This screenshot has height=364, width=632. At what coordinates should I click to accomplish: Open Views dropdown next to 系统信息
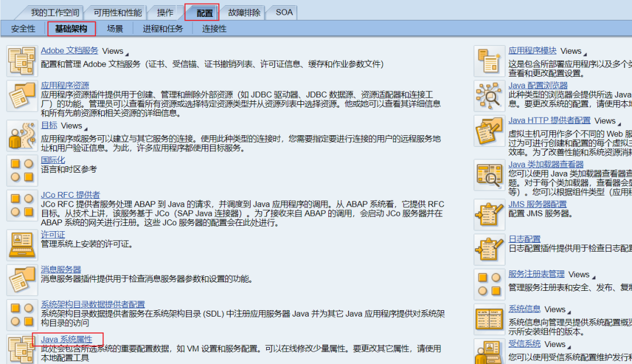(x=558, y=310)
